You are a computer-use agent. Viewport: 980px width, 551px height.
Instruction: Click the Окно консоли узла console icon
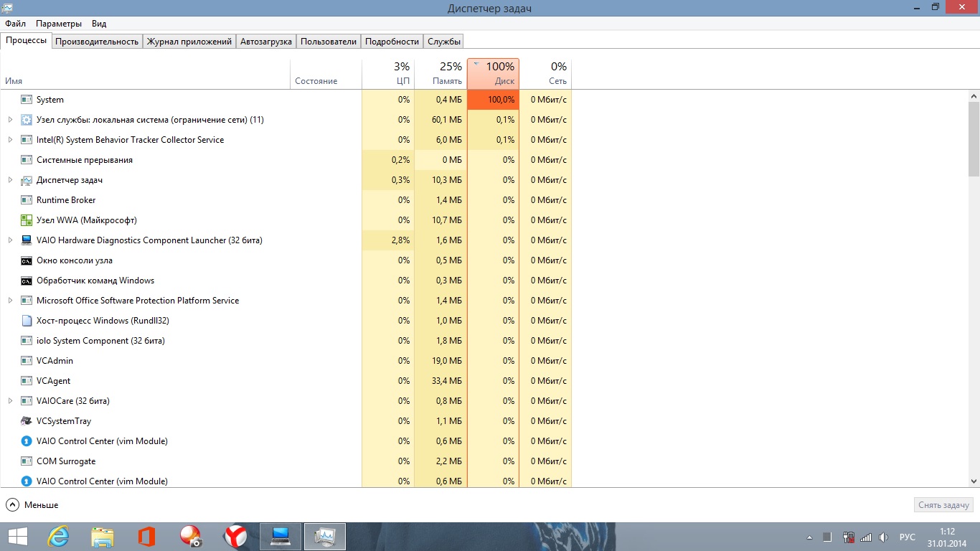pos(27,260)
